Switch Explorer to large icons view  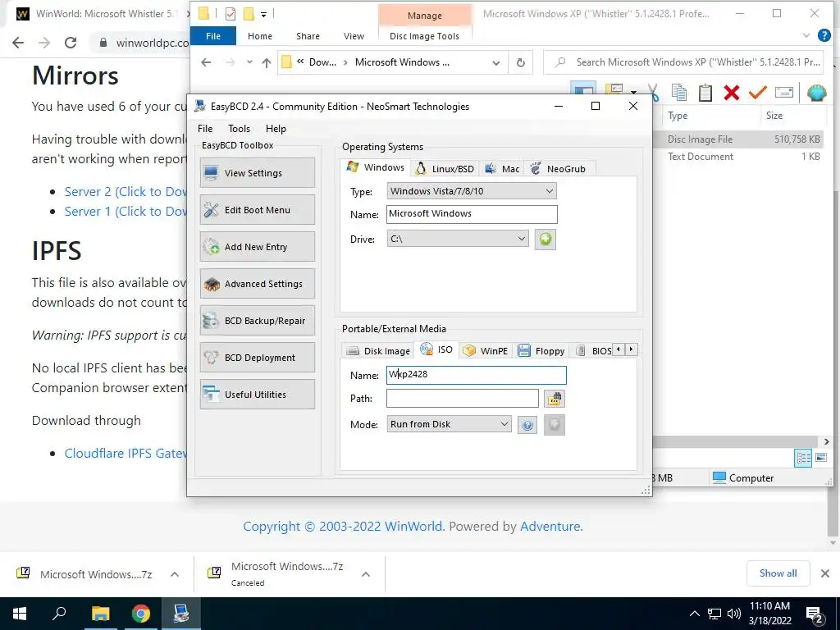click(x=820, y=458)
